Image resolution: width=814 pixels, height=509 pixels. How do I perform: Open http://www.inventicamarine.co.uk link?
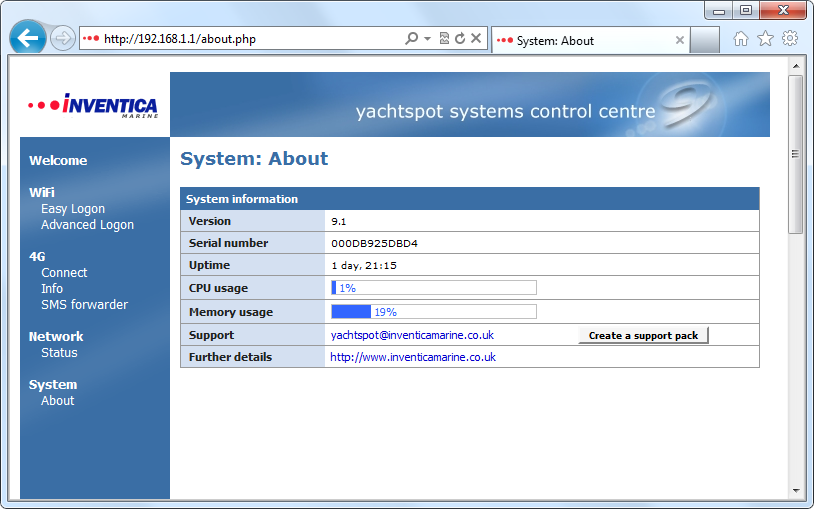pyautogui.click(x=413, y=357)
